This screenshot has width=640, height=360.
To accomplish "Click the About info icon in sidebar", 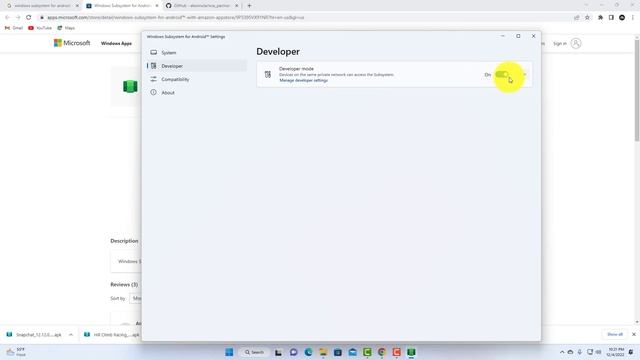I will pyautogui.click(x=153, y=92).
